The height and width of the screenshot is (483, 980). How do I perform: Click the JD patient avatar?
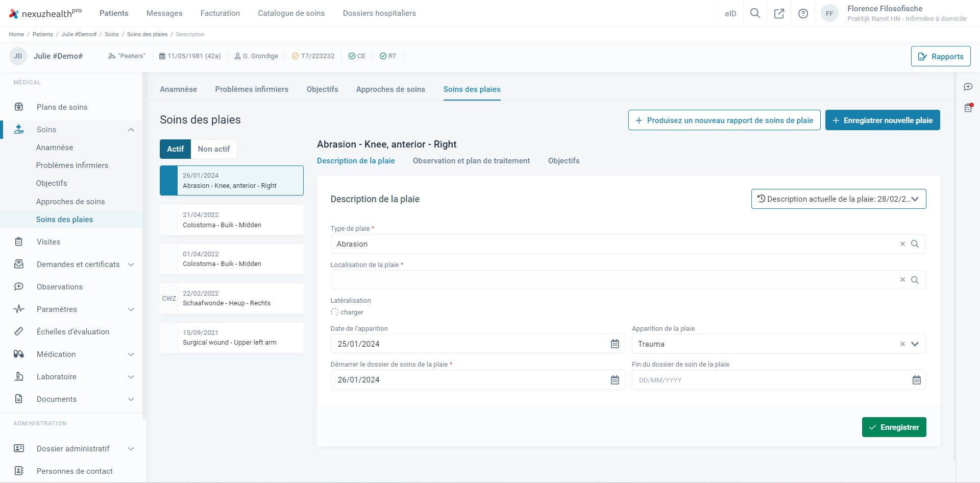(18, 56)
